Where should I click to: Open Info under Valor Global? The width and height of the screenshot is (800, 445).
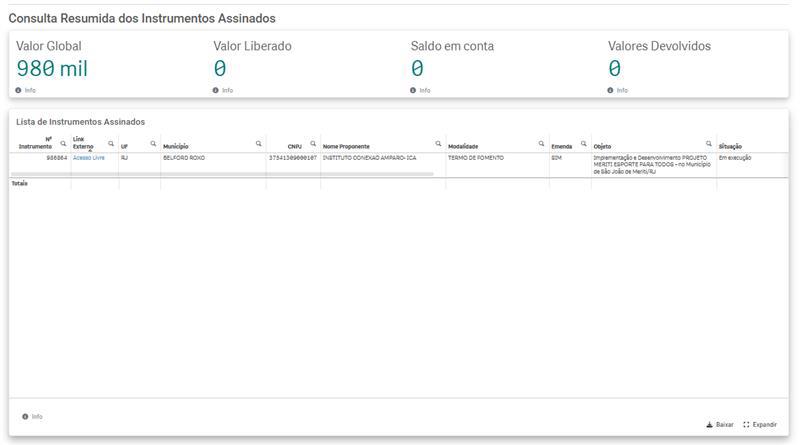coord(25,90)
